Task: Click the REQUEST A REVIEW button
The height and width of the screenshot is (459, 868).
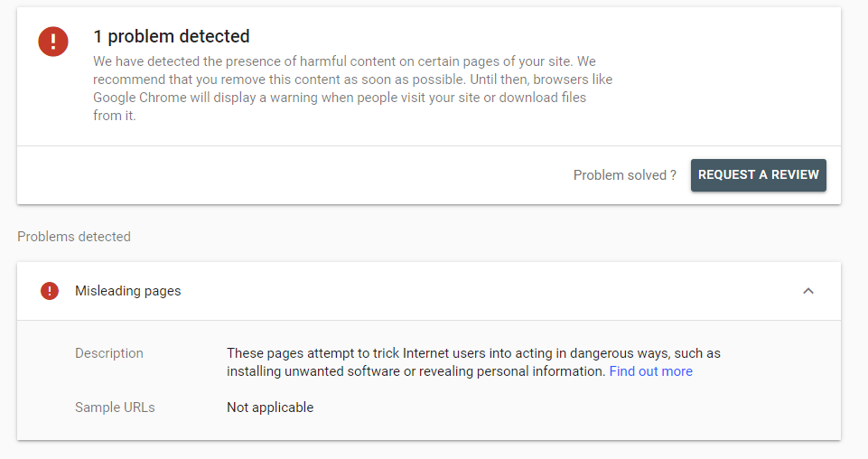Action: click(759, 175)
